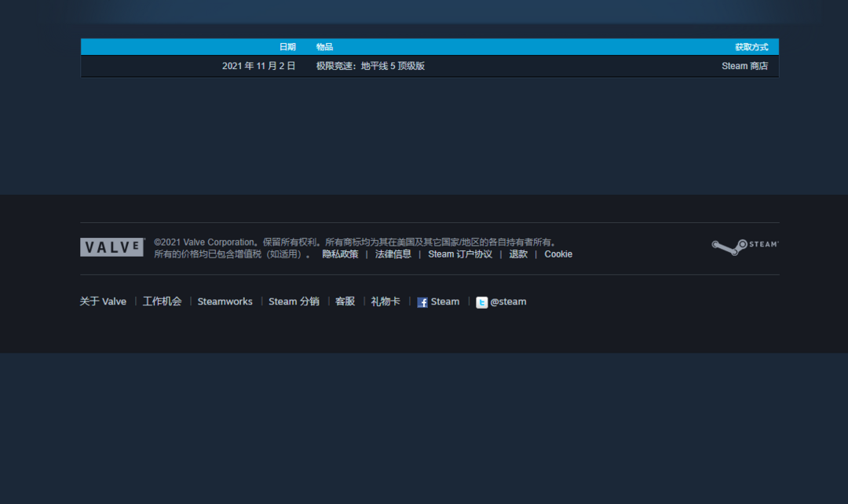Open the 隐私政策 privacy policy link
Screen dimensions: 848x504
[340, 254]
